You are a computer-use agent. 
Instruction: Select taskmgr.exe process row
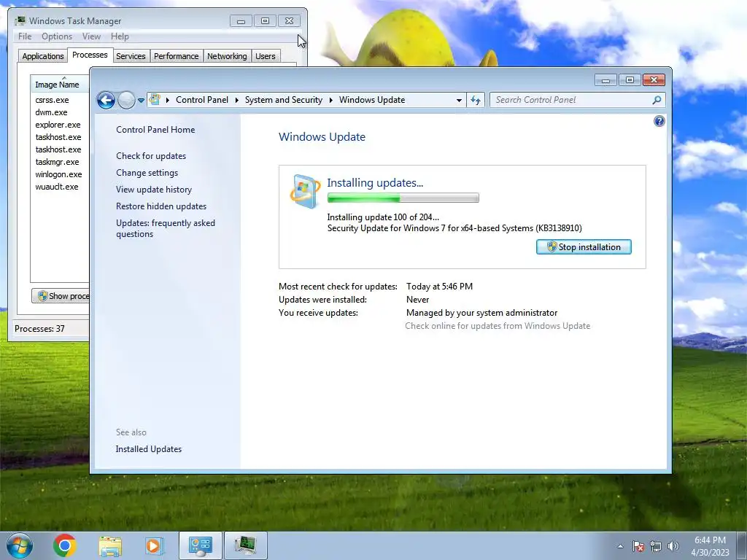(61, 162)
